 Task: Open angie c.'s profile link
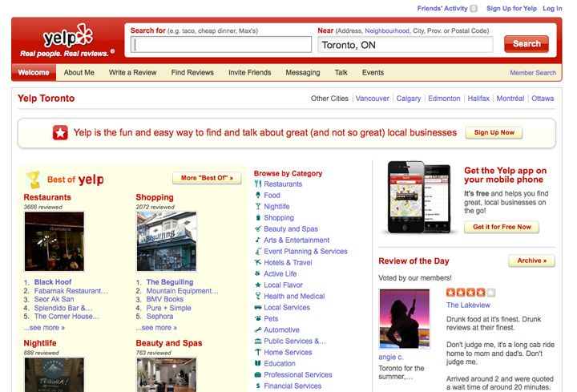[x=391, y=357]
